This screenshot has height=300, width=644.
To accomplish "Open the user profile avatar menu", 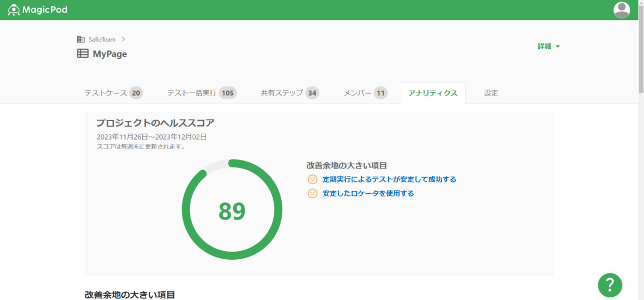I will (621, 10).
